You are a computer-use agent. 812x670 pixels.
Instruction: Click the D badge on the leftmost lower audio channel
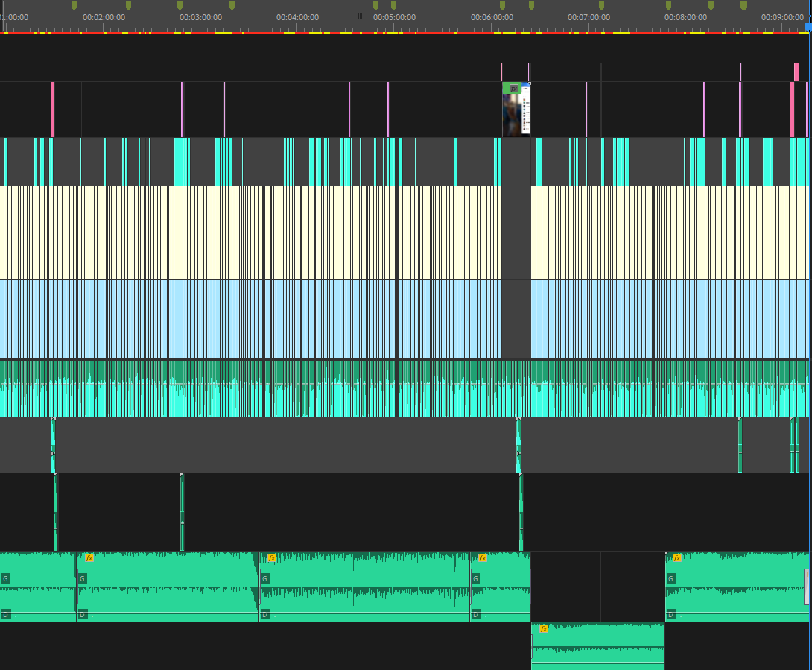coord(6,614)
